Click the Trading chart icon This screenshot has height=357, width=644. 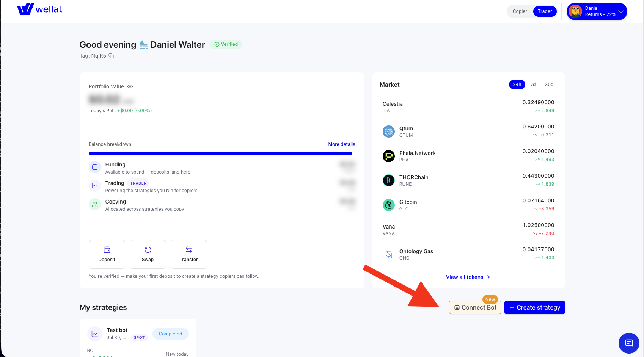[95, 186]
